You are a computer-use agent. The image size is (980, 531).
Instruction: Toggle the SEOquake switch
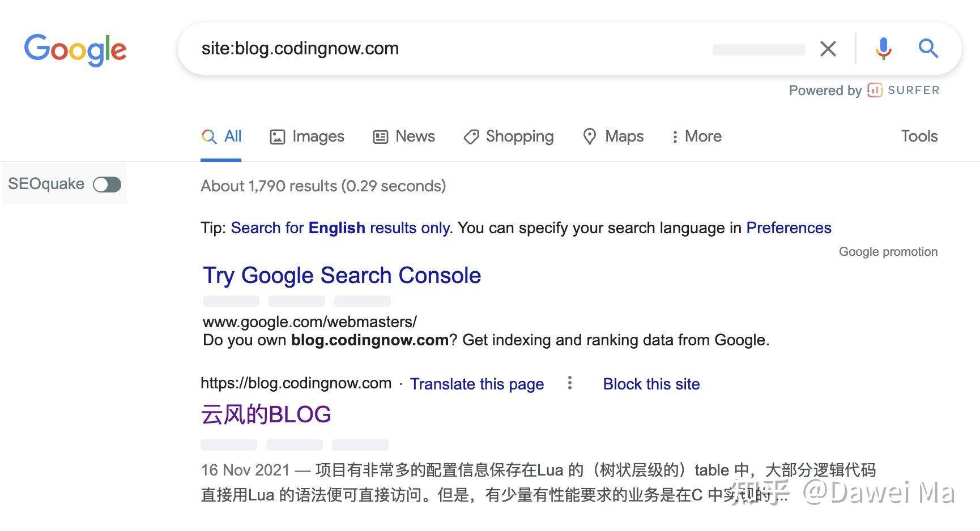pos(107,185)
